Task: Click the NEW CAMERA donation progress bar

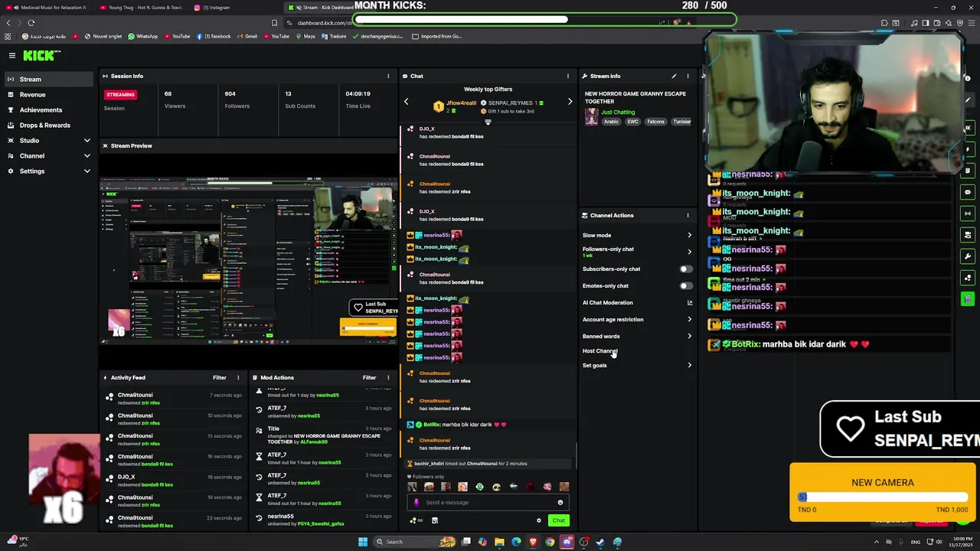Action: [883, 497]
